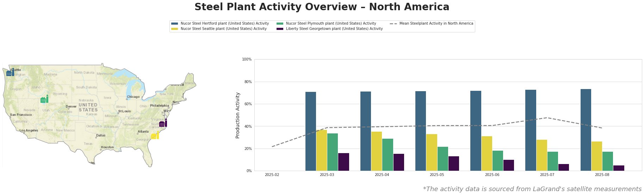Click the '80%' y-axis tick label
The height and width of the screenshot is (195, 644).
click(x=248, y=82)
